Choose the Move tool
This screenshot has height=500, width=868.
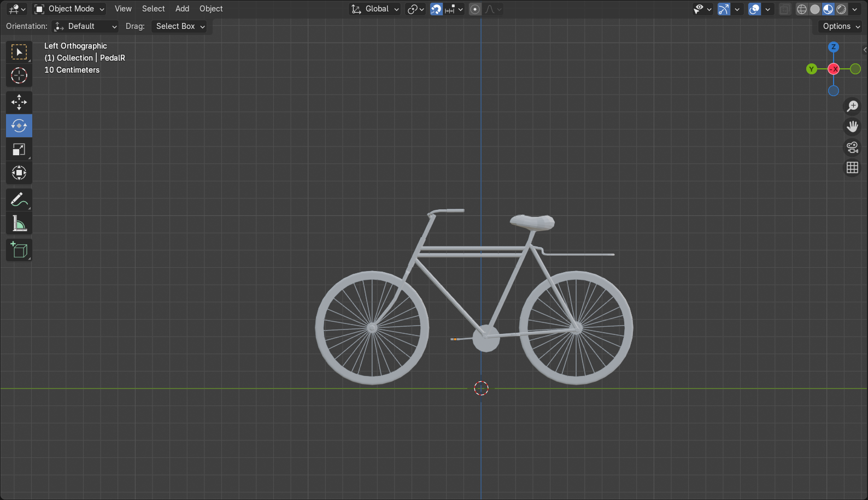pyautogui.click(x=19, y=102)
